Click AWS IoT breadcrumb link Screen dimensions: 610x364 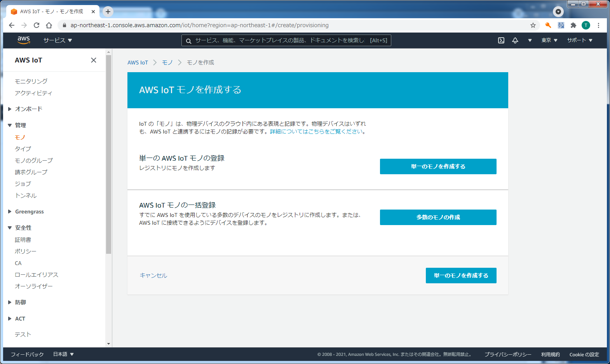click(138, 62)
